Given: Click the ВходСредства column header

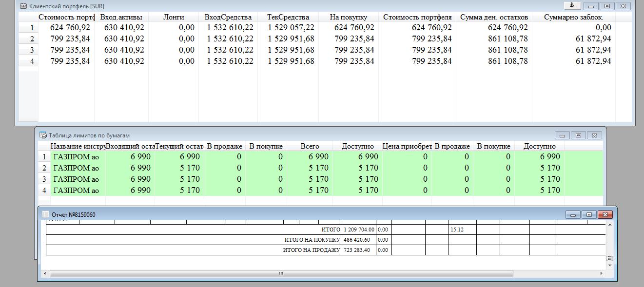Looking at the screenshot, I should [228, 17].
